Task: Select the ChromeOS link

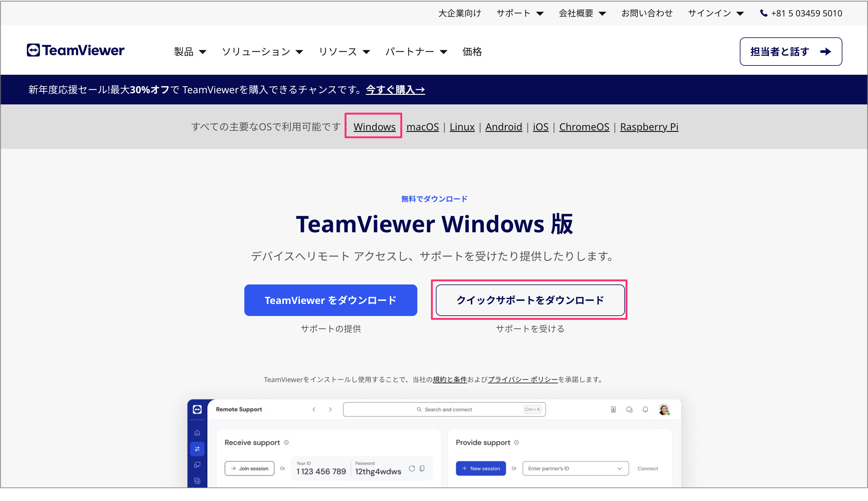Action: click(584, 127)
